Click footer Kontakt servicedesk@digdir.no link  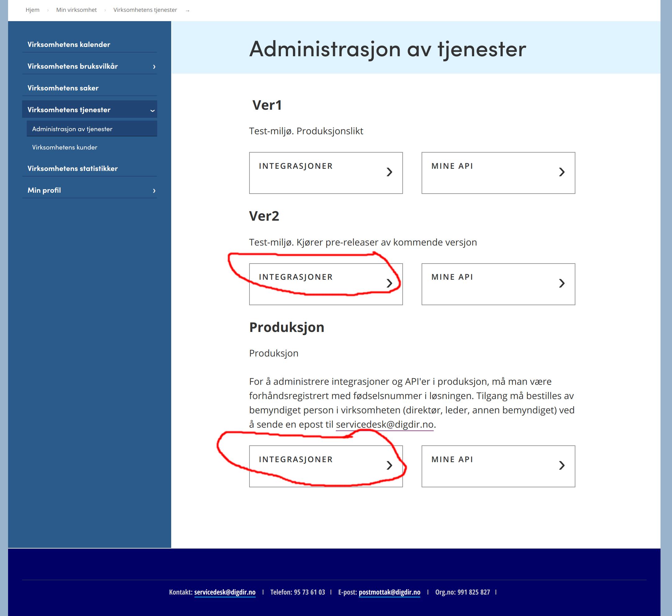click(225, 592)
